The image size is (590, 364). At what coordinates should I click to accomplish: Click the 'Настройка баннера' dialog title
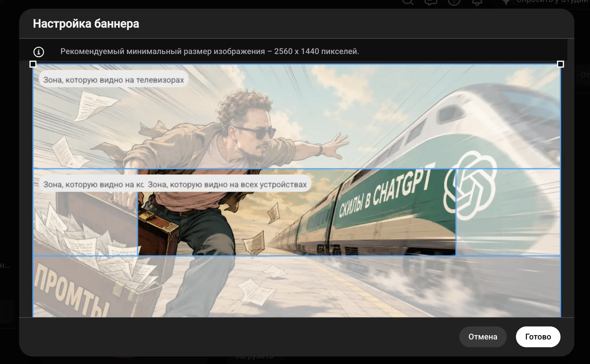(86, 24)
